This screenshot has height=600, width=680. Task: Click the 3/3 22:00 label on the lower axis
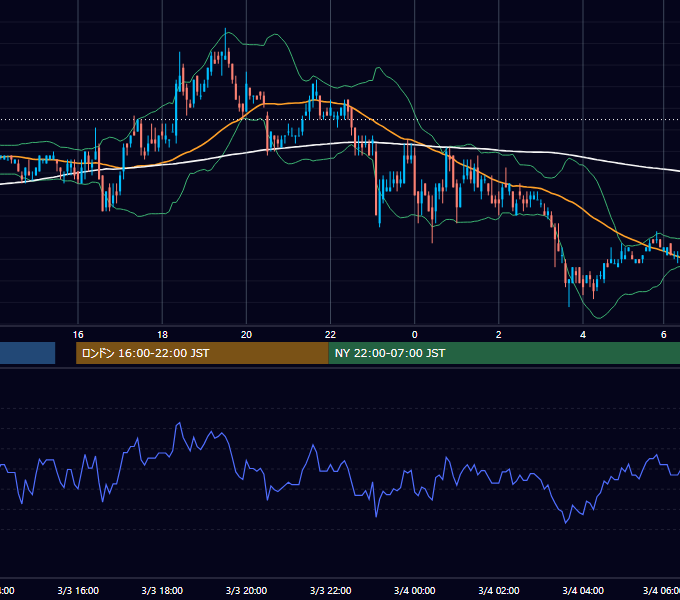point(330,590)
